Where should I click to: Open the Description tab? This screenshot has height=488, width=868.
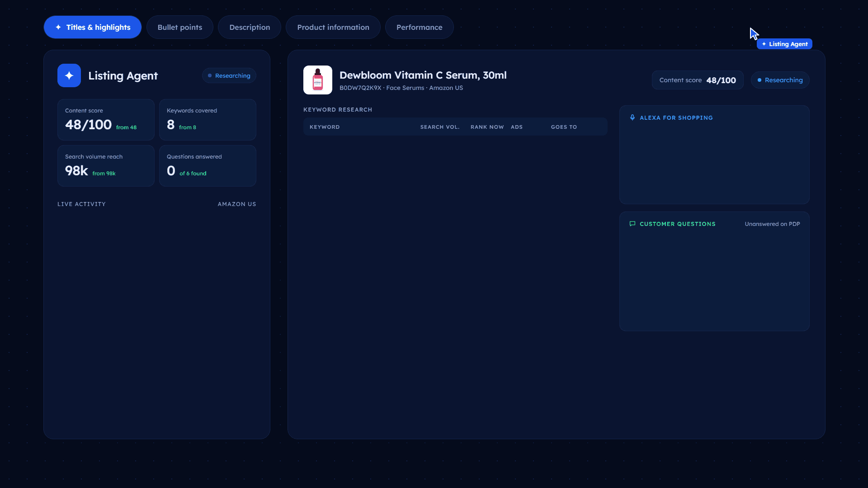click(250, 27)
